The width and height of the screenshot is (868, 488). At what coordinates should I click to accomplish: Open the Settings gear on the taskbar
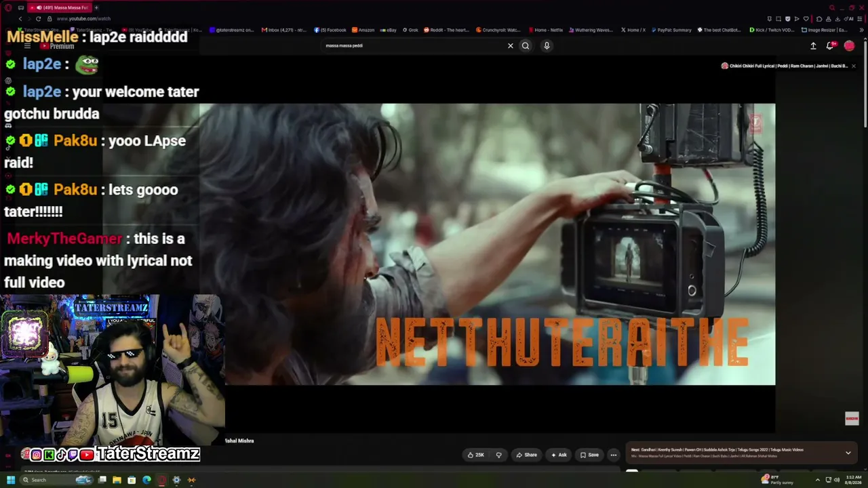click(x=176, y=480)
